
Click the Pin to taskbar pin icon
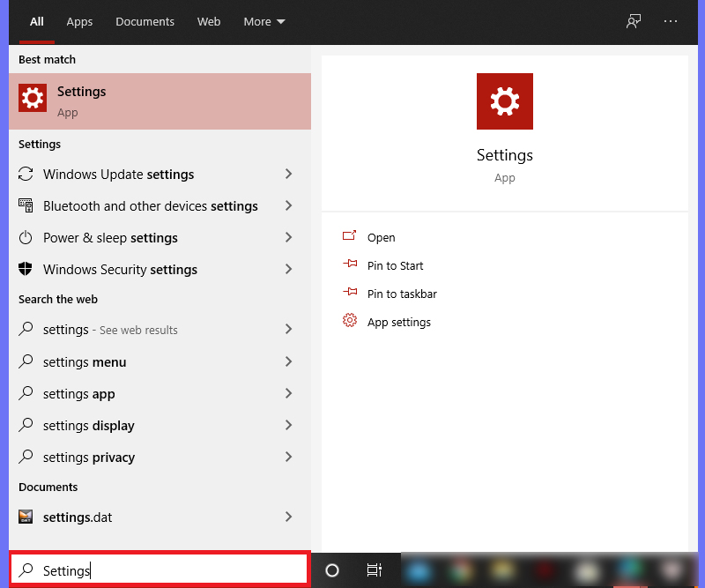(349, 292)
